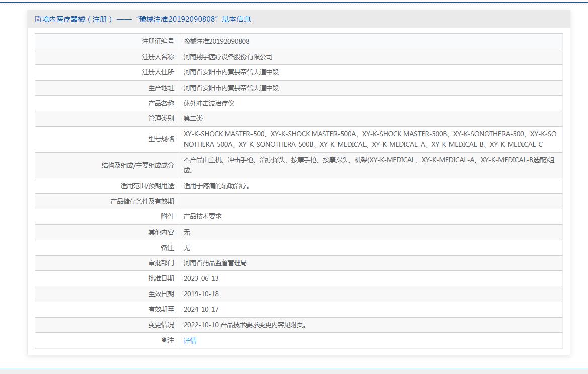The image size is (588, 374).
Task: Click the 产品储存条件及有效期 row label
Action: click(142, 201)
